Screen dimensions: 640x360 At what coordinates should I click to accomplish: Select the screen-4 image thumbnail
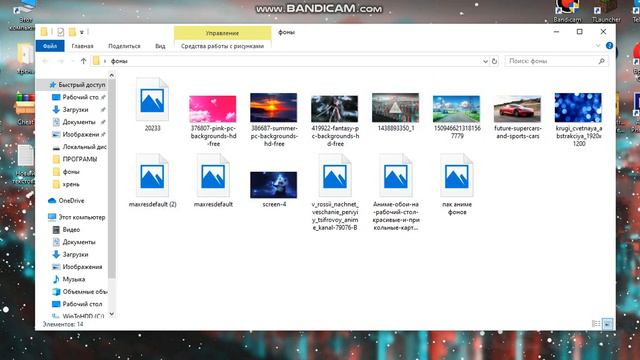[273, 184]
